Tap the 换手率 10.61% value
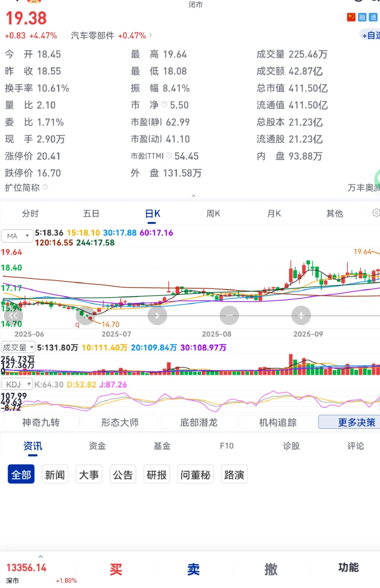This screenshot has height=588, width=380. click(53, 88)
